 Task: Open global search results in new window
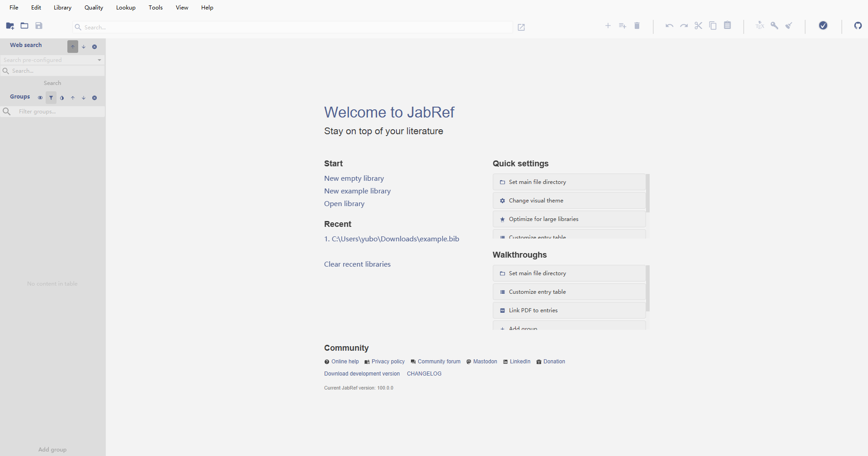point(521,27)
